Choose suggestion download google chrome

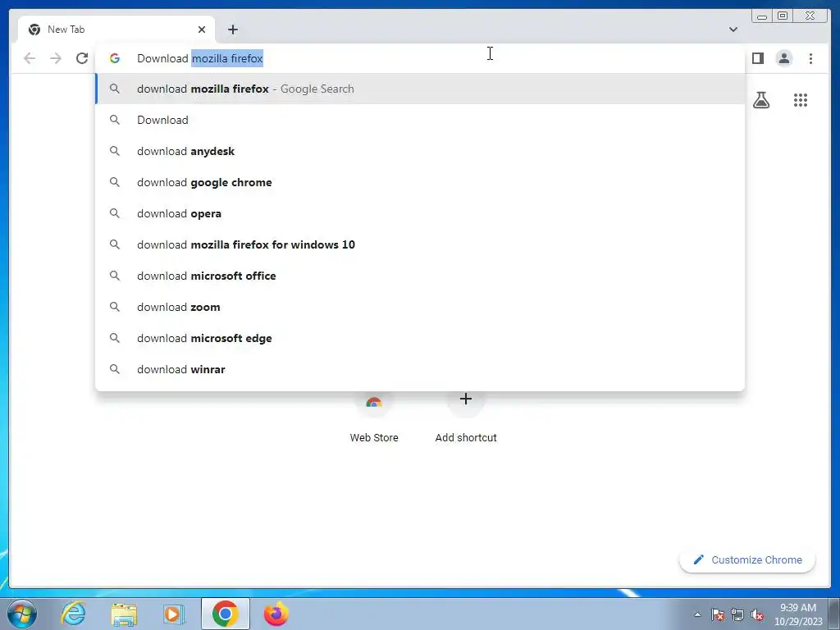pos(420,182)
